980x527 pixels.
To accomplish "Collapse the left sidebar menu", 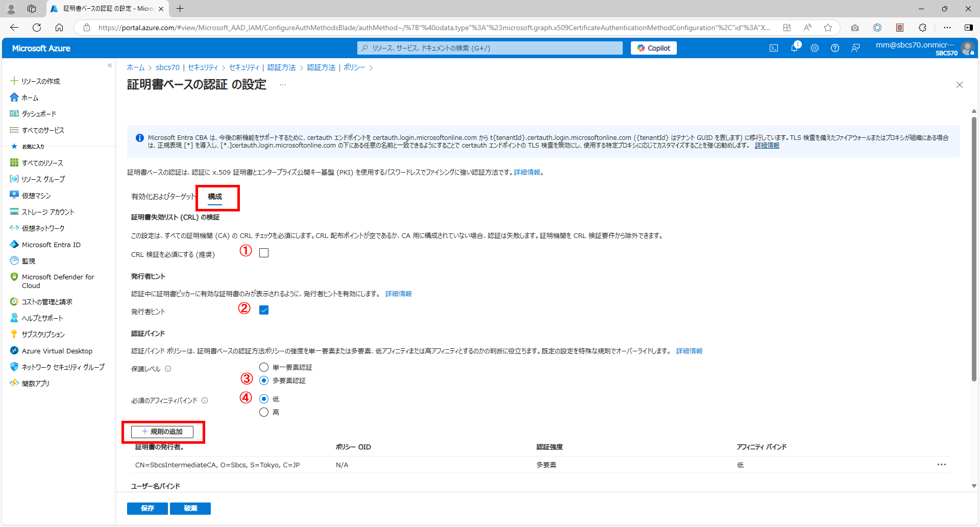I will 110,65.
